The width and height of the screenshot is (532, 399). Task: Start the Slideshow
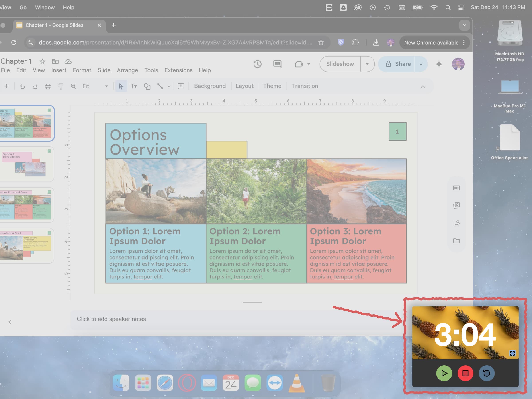pyautogui.click(x=340, y=64)
